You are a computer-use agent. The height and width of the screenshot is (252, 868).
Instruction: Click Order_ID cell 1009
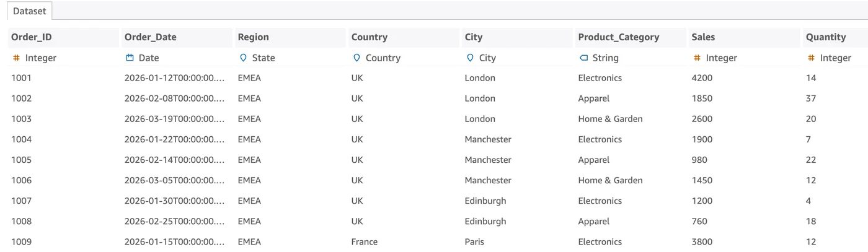pos(21,241)
